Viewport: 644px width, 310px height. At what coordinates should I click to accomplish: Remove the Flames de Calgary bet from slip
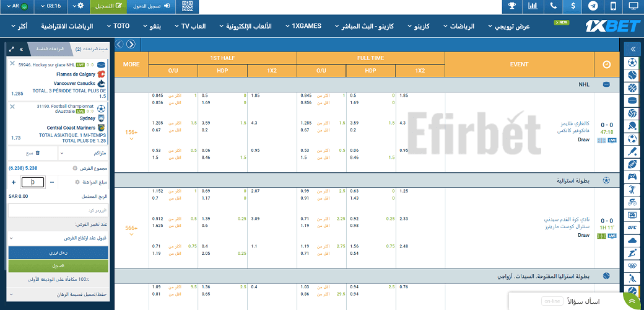(12, 63)
